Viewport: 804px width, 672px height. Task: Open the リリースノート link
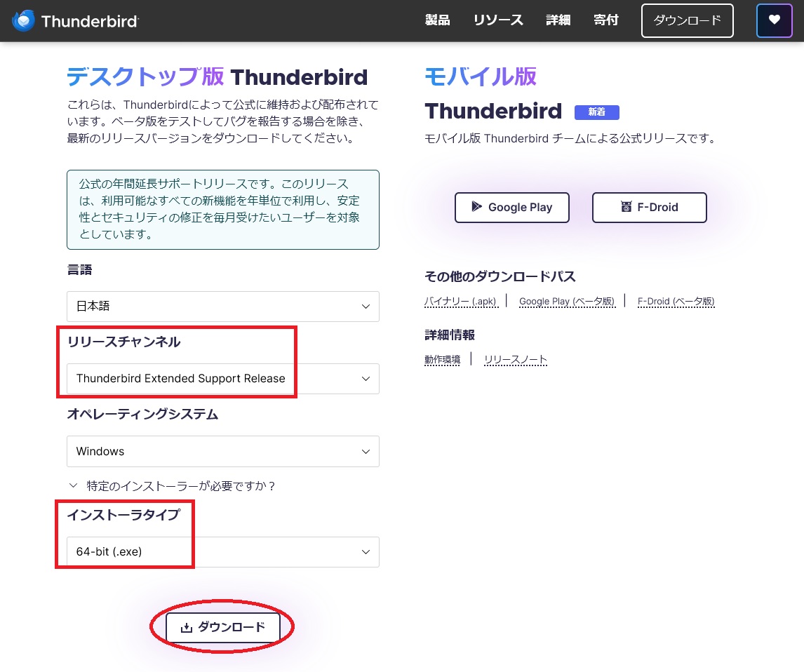(x=515, y=360)
